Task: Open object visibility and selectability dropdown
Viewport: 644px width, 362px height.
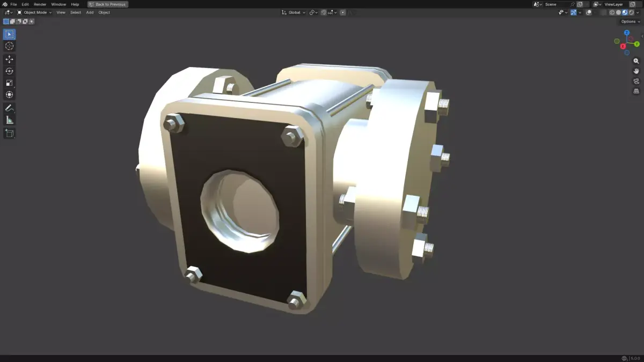Action: [x=563, y=12]
